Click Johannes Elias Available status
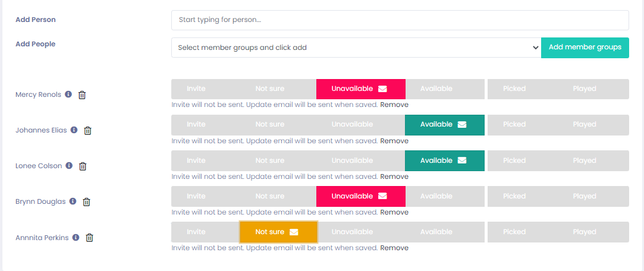The image size is (644, 271). 444,124
